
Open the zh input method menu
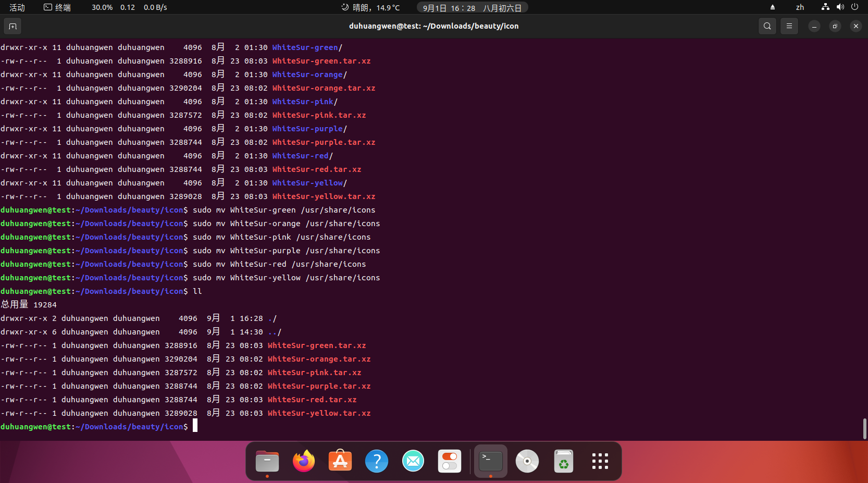point(800,7)
